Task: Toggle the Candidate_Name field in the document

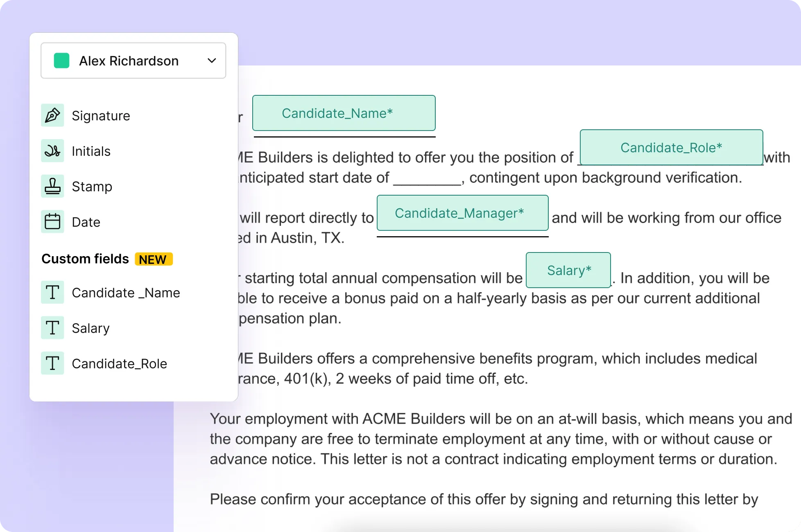Action: click(x=344, y=113)
